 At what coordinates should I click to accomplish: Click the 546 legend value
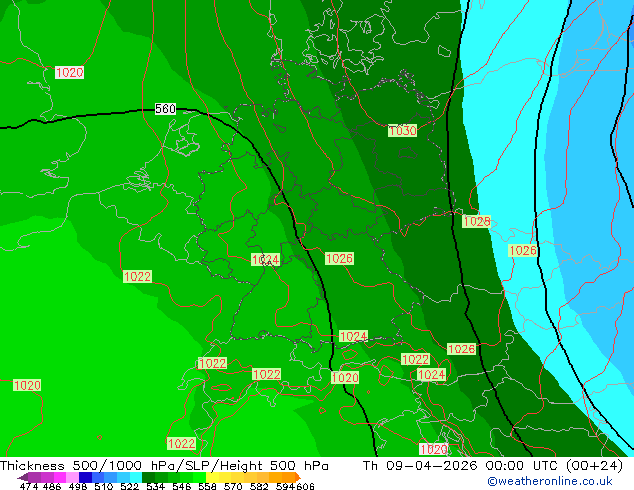181,486
